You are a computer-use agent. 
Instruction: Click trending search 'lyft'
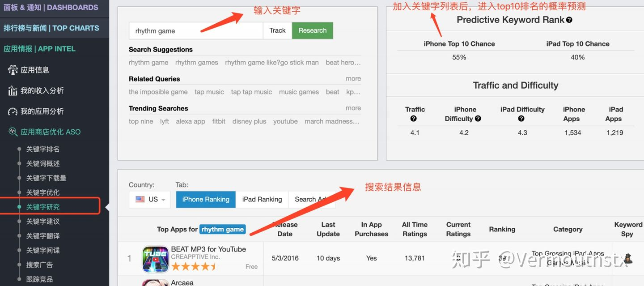165,121
